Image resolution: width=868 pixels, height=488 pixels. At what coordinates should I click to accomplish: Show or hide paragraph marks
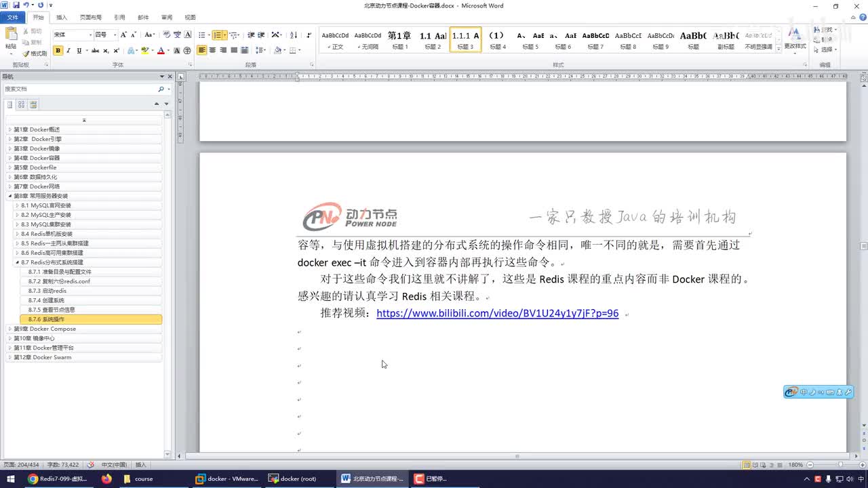pyautogui.click(x=309, y=35)
